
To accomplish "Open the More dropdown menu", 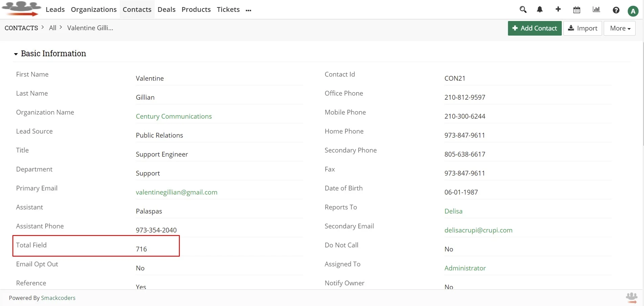I will pos(619,28).
